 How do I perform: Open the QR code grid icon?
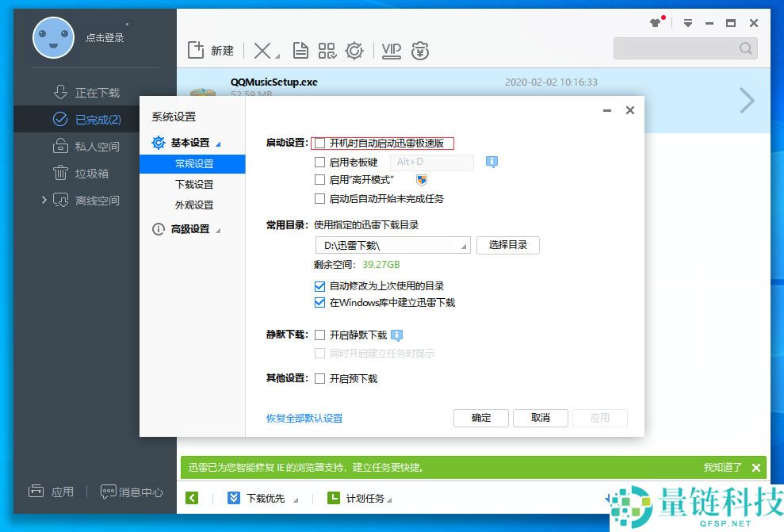click(x=327, y=51)
